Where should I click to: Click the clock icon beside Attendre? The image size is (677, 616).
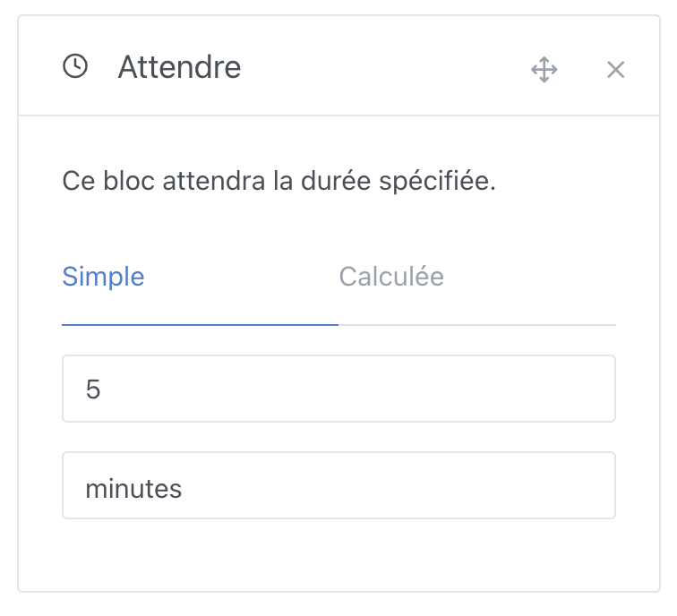coord(75,67)
